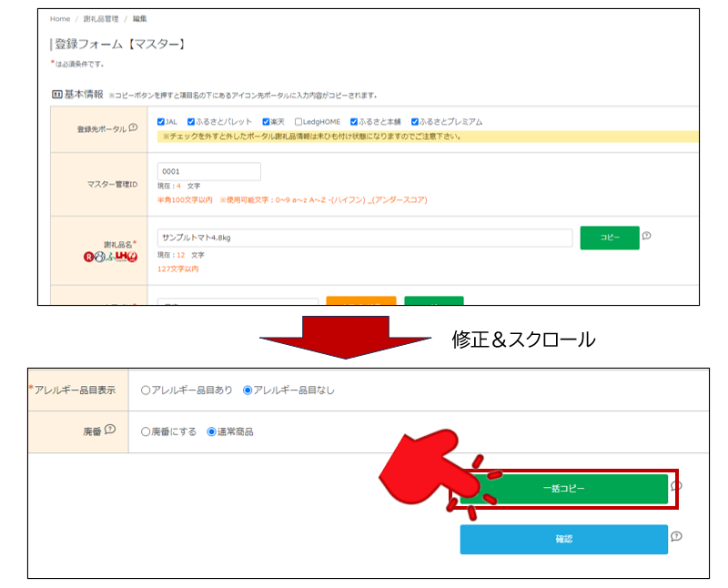Select アレルギー品目あり radio button
Image resolution: width=728 pixels, height=588 pixels.
pos(146,390)
